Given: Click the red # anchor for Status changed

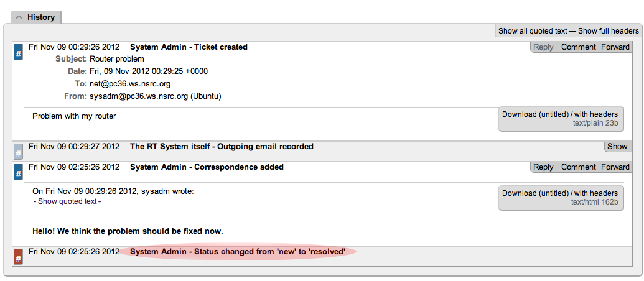Looking at the screenshot, I should (x=19, y=256).
